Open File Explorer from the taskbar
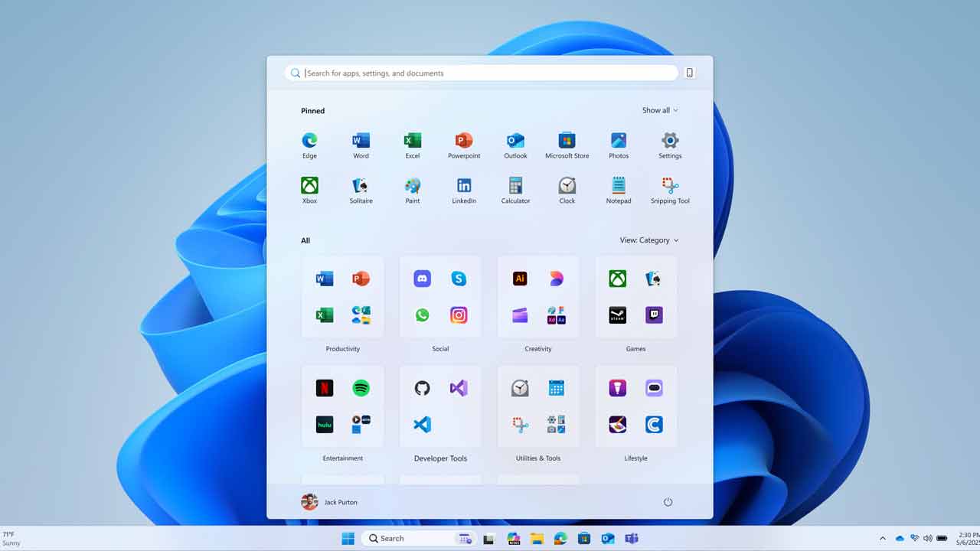The width and height of the screenshot is (980, 551). (537, 539)
